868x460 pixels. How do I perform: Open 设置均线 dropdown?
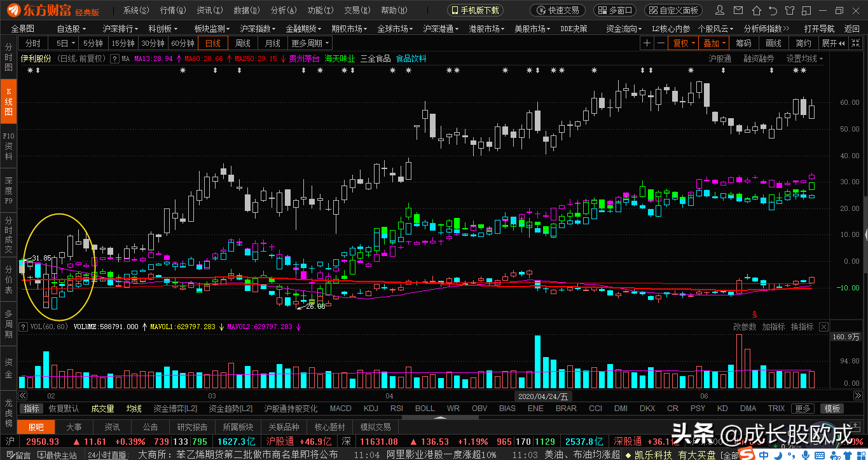click(804, 58)
